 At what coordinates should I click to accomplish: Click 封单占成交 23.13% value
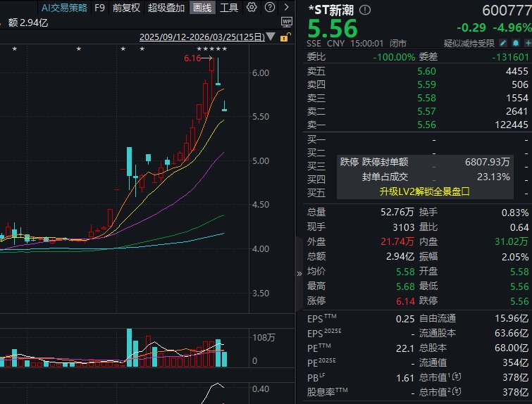[x=493, y=177]
